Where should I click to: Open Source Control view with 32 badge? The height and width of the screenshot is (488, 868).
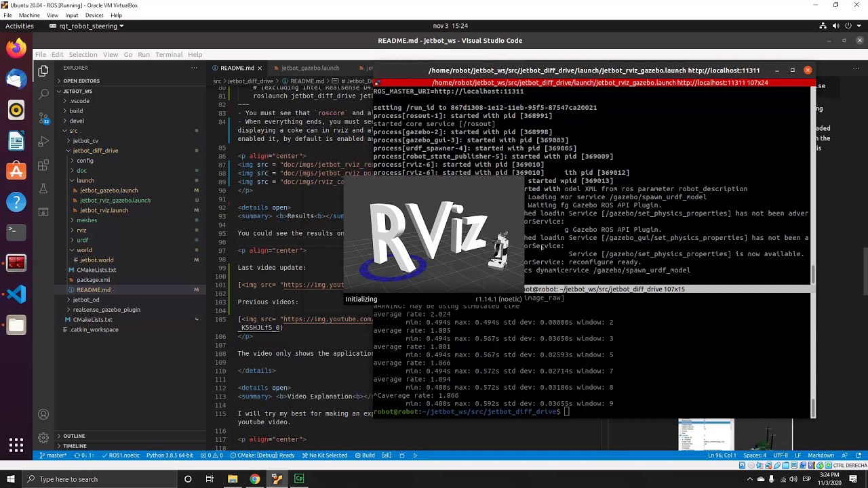tap(43, 118)
